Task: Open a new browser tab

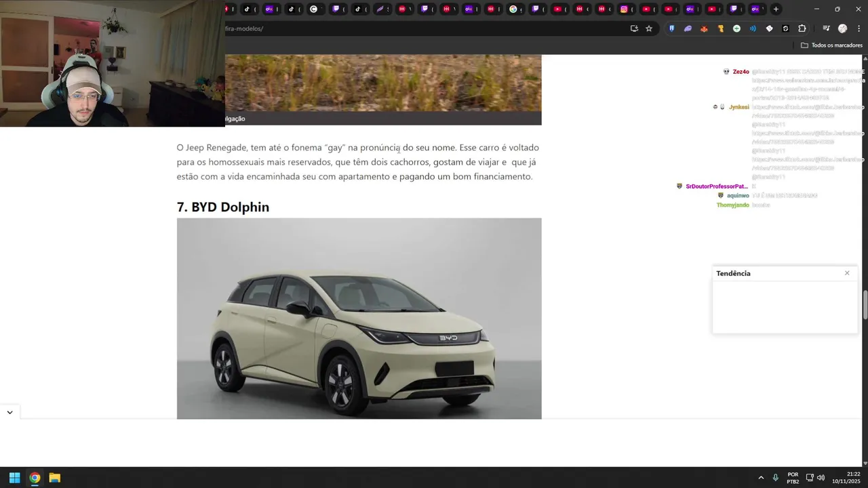Action: 776,9
